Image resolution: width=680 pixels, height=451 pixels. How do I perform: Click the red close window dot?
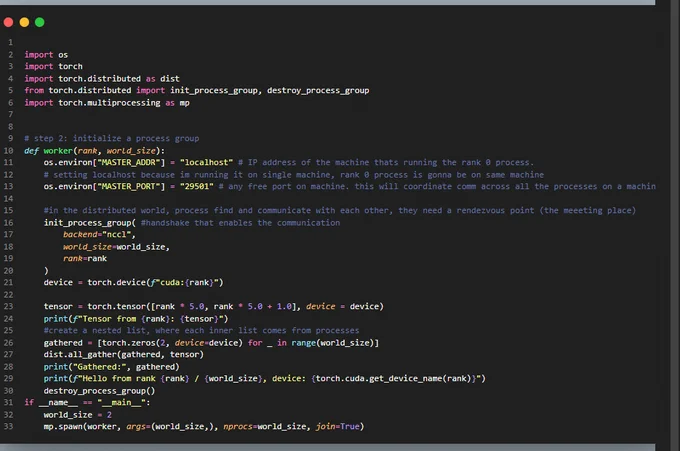tap(8, 22)
